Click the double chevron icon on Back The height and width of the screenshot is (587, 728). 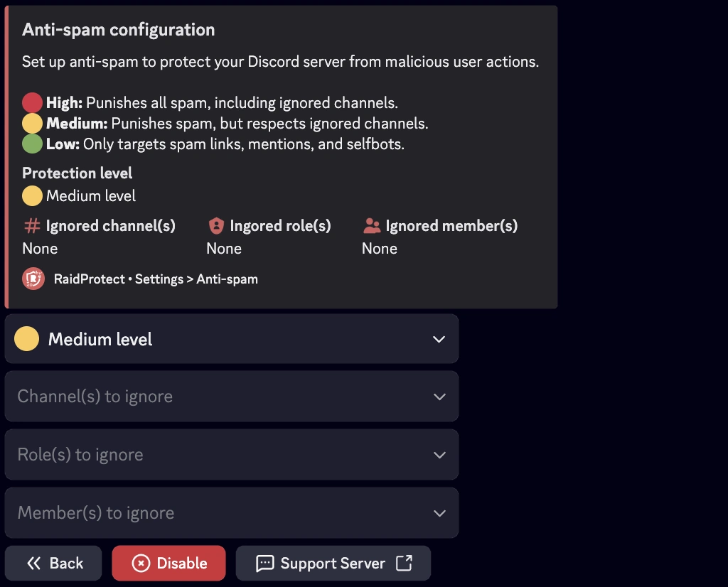[34, 564]
